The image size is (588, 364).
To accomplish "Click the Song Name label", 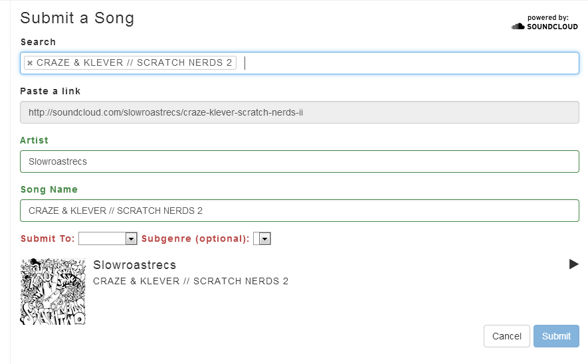I will [x=49, y=190].
